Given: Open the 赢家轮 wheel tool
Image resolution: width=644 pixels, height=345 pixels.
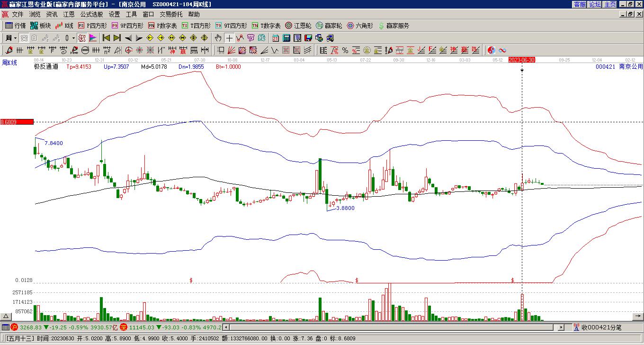Looking at the screenshot, I should pyautogui.click(x=329, y=26).
